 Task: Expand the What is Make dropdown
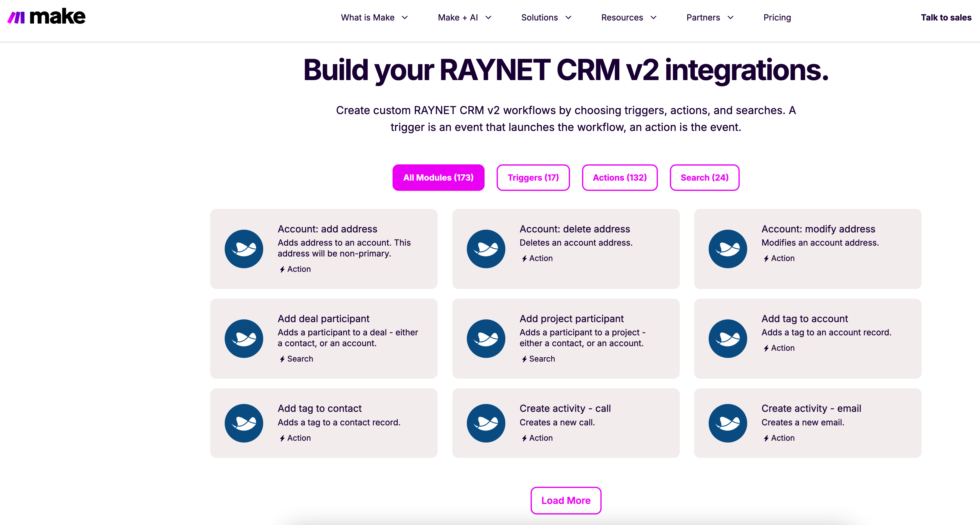point(374,17)
